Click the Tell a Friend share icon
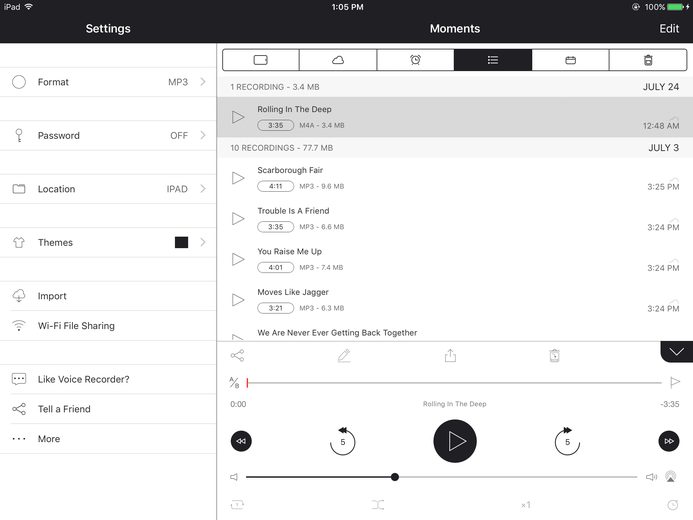 [x=19, y=409]
